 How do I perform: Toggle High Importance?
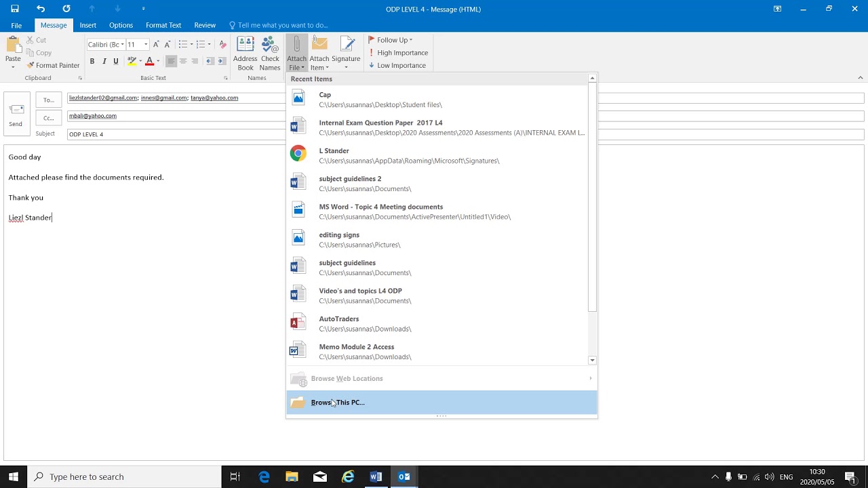point(398,53)
